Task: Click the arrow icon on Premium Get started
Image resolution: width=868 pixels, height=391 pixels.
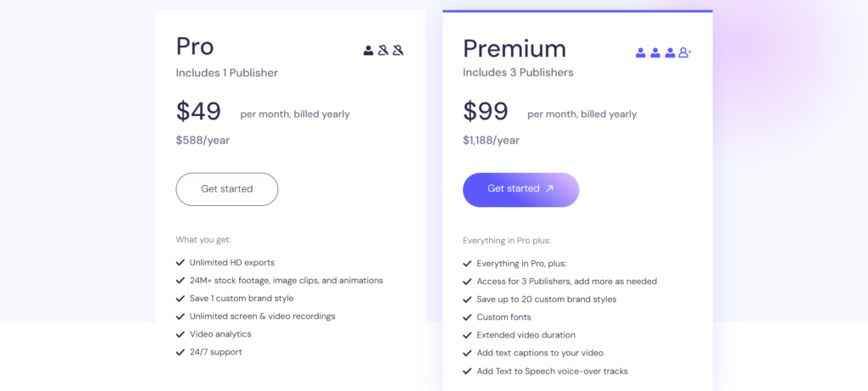Action: coord(549,189)
